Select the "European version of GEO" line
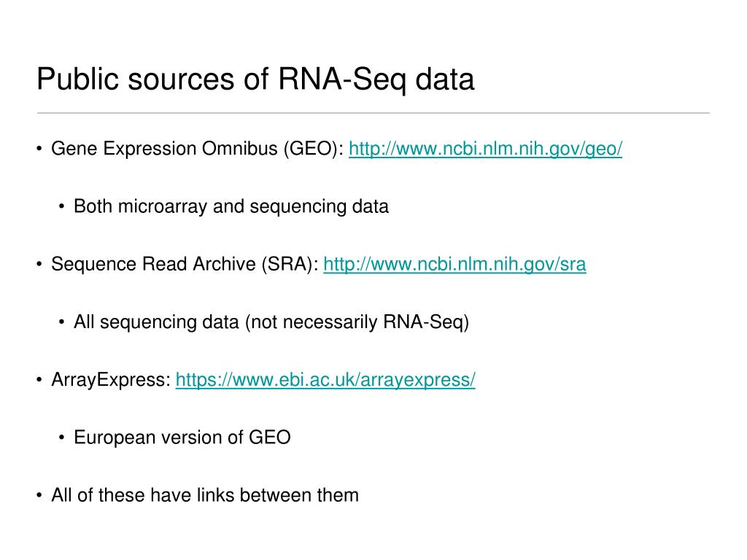This screenshot has height=560, width=747. pos(182,437)
